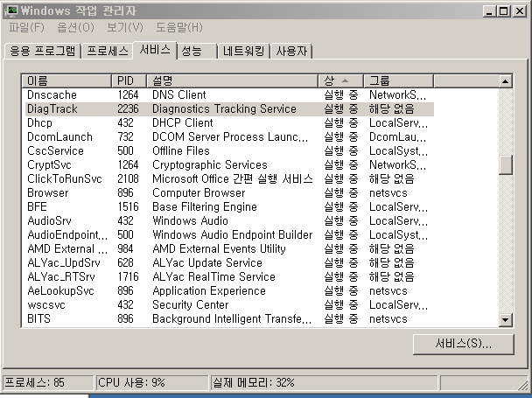Select the ALYac_UpdSrv service row

pyautogui.click(x=229, y=262)
